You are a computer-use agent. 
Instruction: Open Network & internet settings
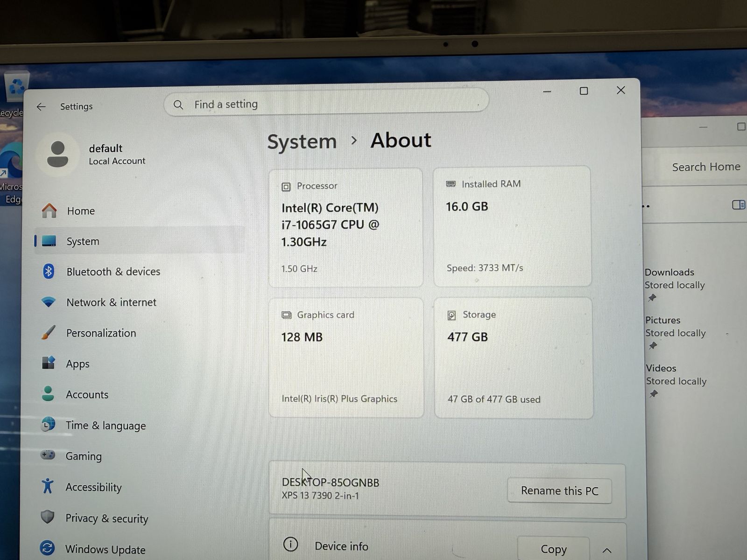coord(111,302)
